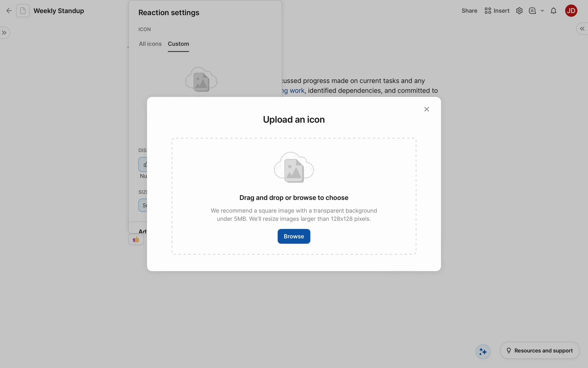
Task: Switch to the All icons tab
Action: [x=150, y=44]
